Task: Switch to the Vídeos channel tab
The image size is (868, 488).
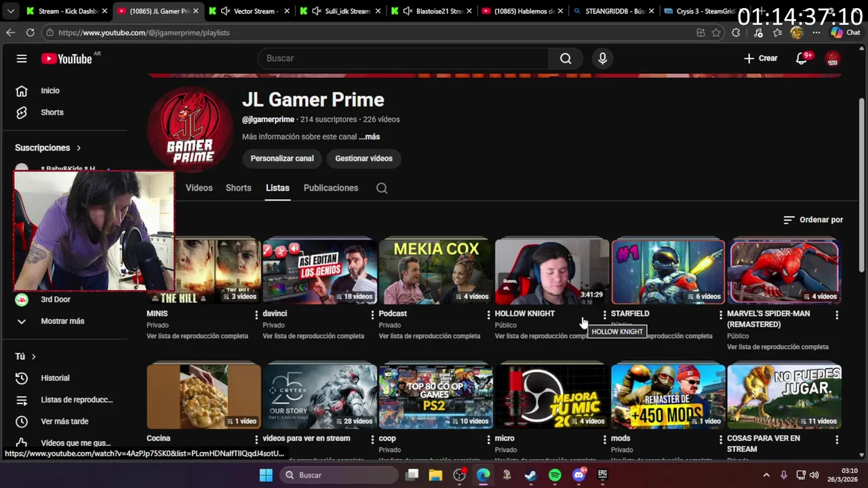Action: [x=199, y=188]
